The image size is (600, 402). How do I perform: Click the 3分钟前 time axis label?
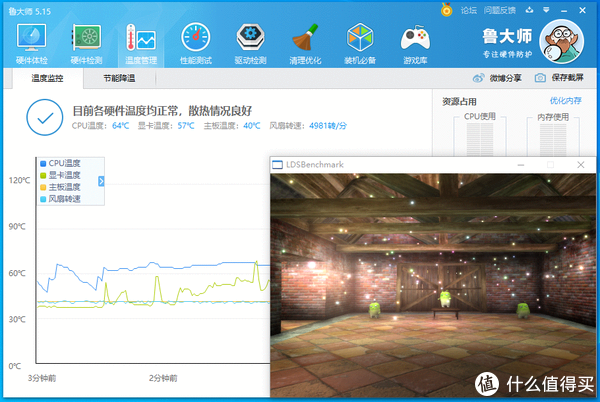click(x=42, y=378)
